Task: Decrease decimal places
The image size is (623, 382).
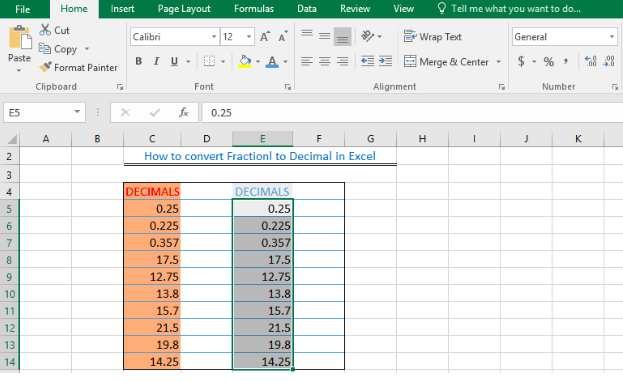Action: coord(609,61)
